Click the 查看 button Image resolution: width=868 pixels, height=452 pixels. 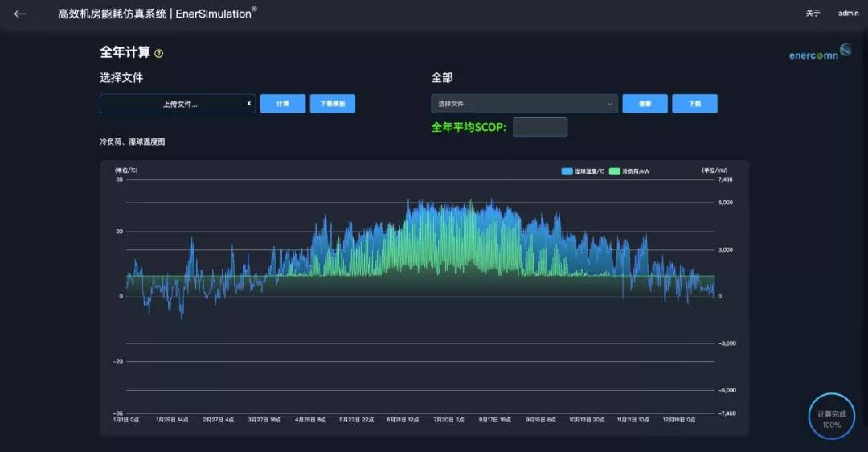pyautogui.click(x=645, y=104)
